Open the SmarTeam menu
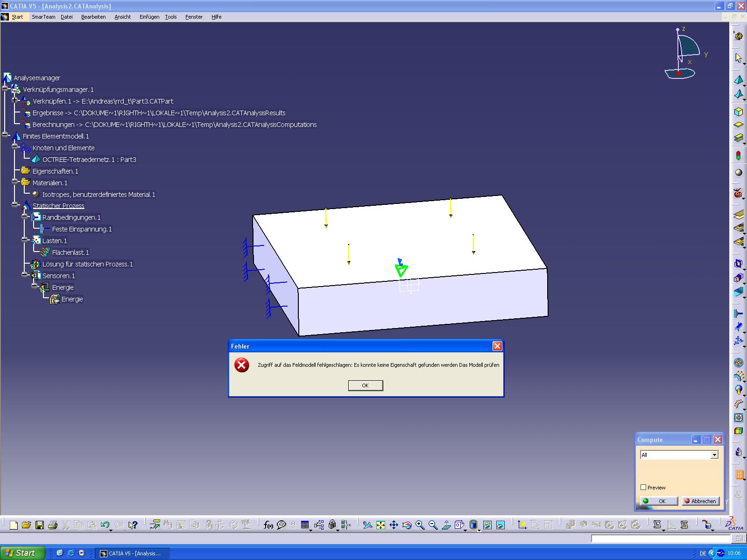The width and height of the screenshot is (747, 560). [x=43, y=17]
